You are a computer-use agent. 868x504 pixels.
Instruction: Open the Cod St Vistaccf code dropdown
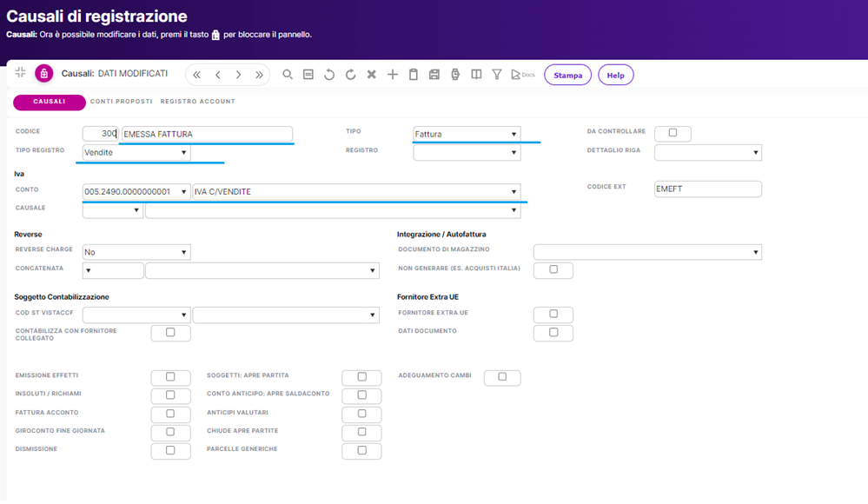[x=136, y=315]
